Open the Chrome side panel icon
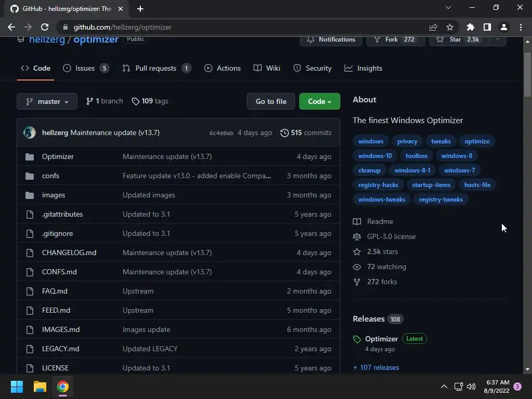Screen dimensions: 532x399 [x=487, y=27]
